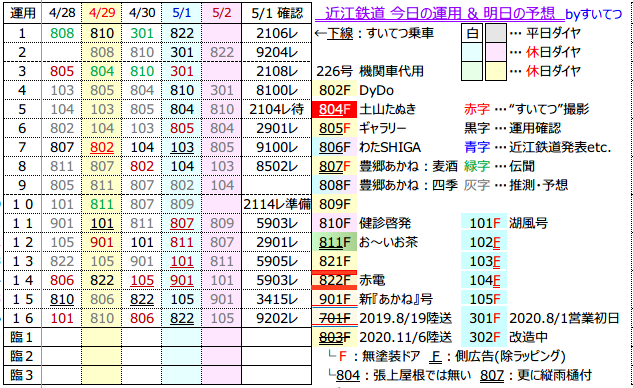Select the 302F 改造中 legend cell
The width and height of the screenshot is (633, 388).
484,337
